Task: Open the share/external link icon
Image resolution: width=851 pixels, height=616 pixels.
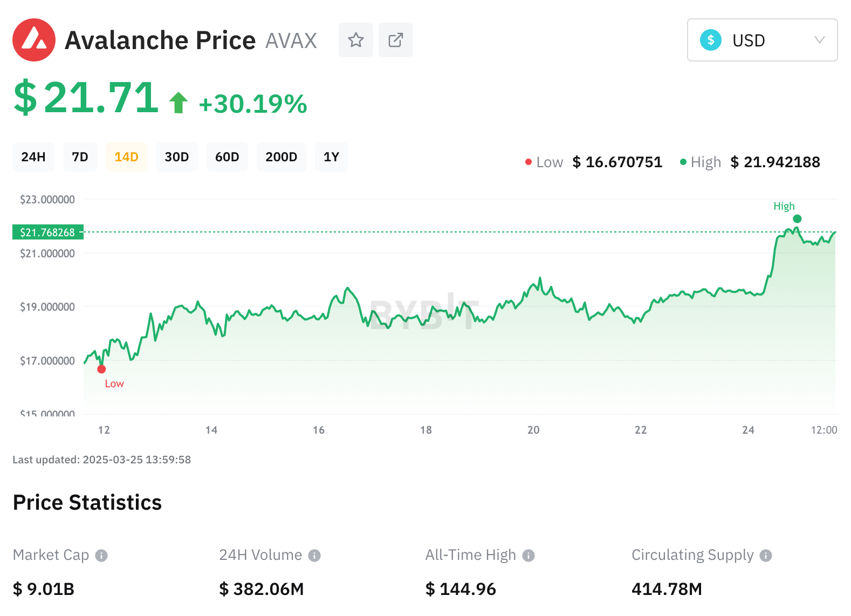Action: [395, 40]
